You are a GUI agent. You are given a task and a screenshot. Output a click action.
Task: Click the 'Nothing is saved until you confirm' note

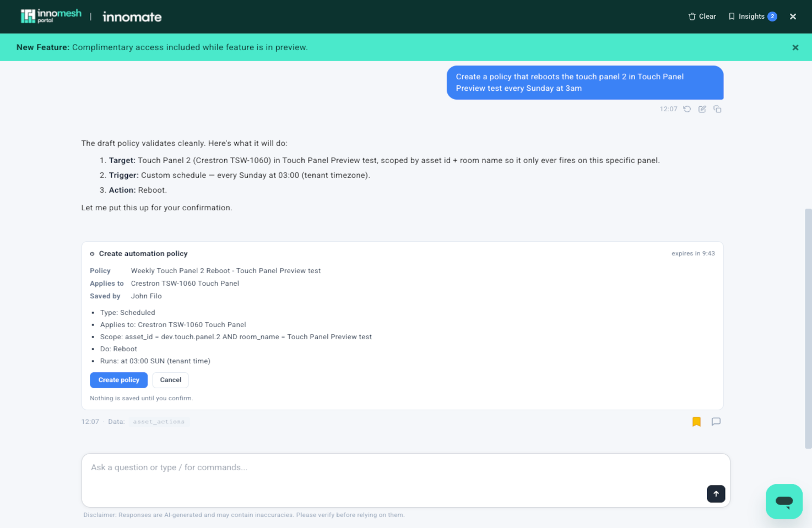142,398
